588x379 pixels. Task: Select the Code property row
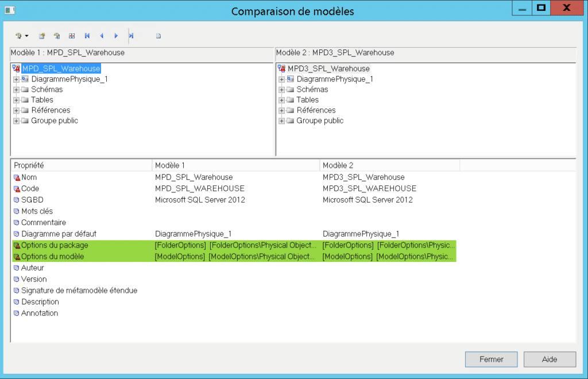(234, 188)
